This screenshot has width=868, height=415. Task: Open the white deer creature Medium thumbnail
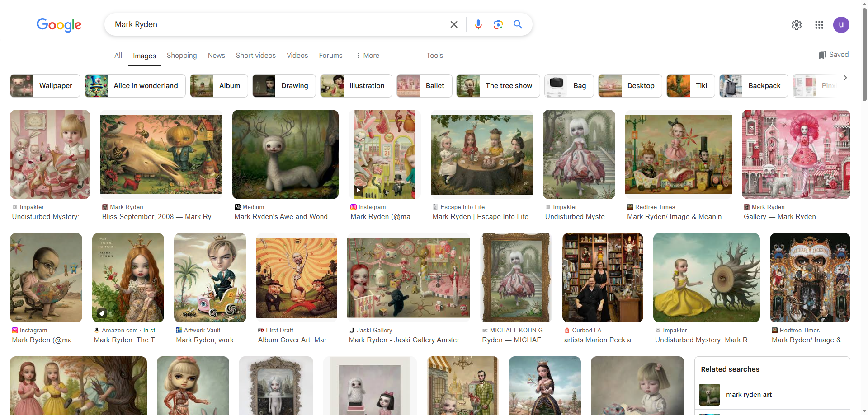285,154
